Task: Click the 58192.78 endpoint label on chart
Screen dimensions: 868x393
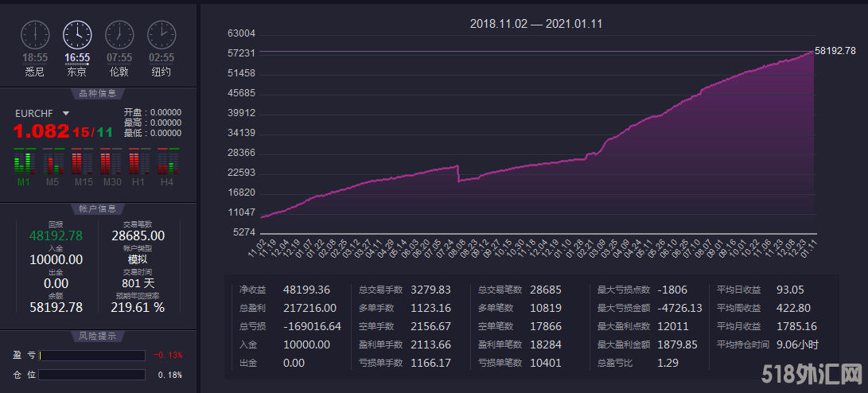Action: coord(835,50)
